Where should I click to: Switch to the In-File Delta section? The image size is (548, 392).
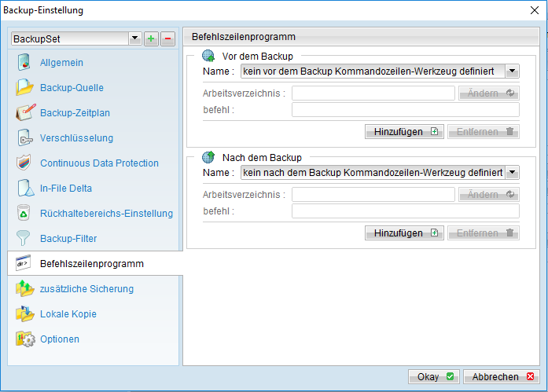pyautogui.click(x=66, y=189)
